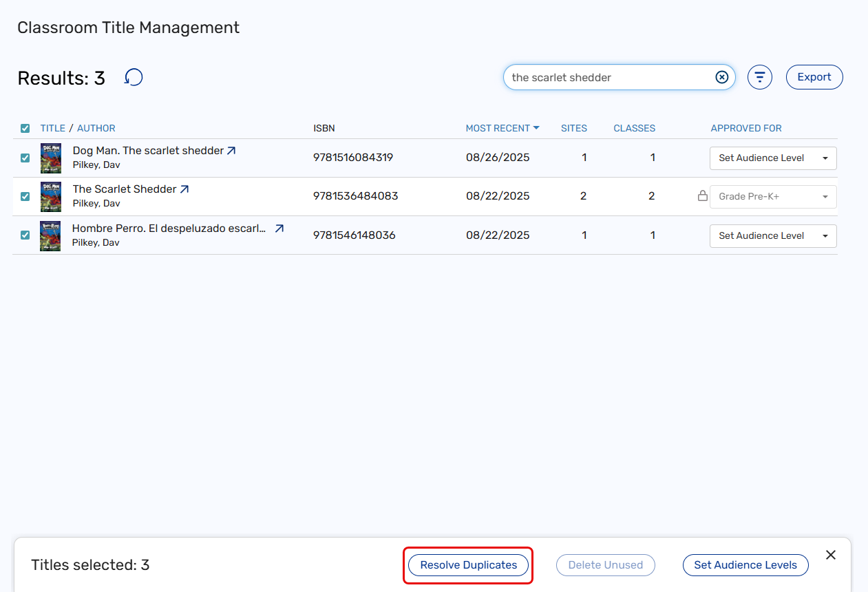The height and width of the screenshot is (592, 868).
Task: Open the filter options icon
Action: click(760, 77)
